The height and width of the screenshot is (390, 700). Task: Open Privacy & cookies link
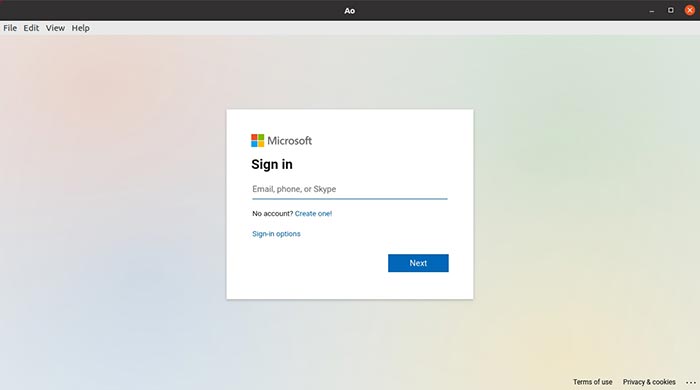tap(649, 382)
